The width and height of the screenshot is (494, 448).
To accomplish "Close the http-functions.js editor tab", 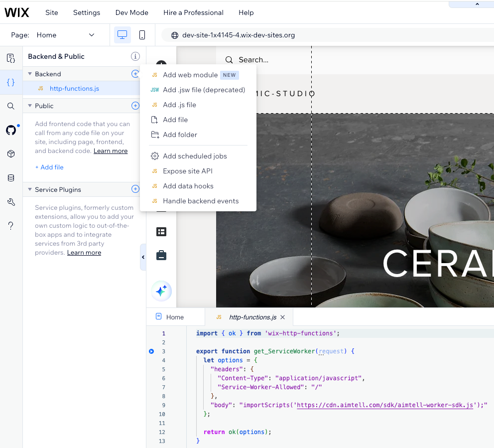I will pos(283,317).
